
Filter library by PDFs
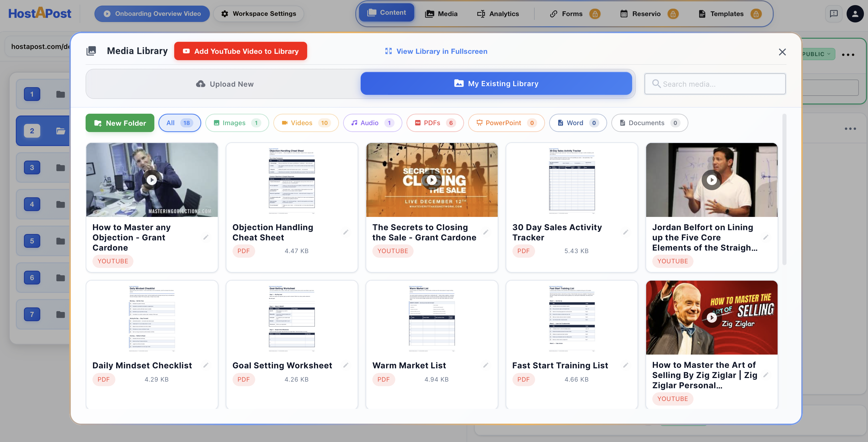pos(435,123)
